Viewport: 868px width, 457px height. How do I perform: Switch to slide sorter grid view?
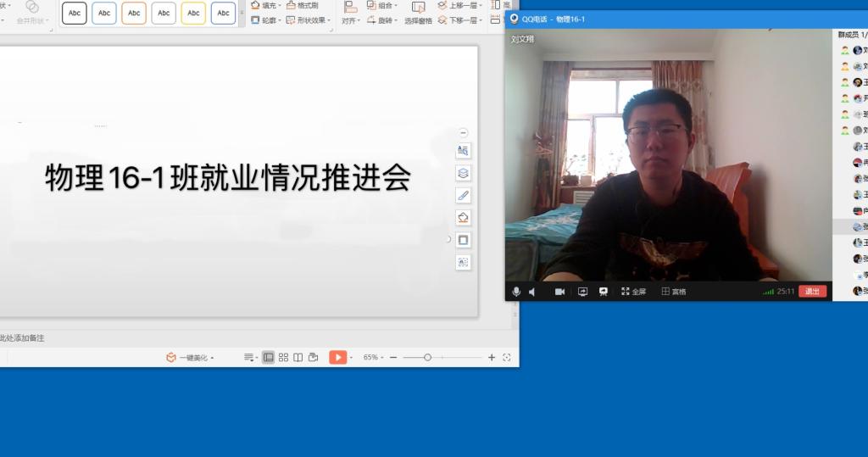click(x=283, y=358)
